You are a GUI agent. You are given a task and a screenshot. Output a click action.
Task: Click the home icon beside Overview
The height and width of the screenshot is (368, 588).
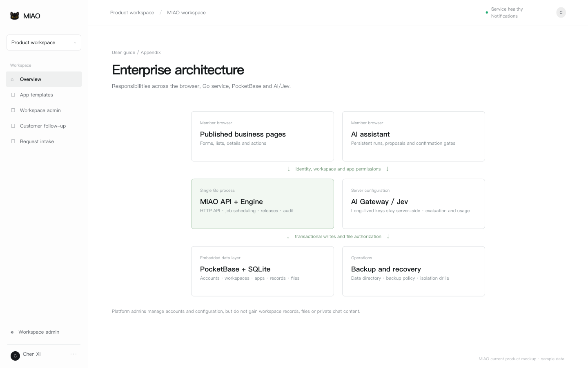tap(12, 79)
